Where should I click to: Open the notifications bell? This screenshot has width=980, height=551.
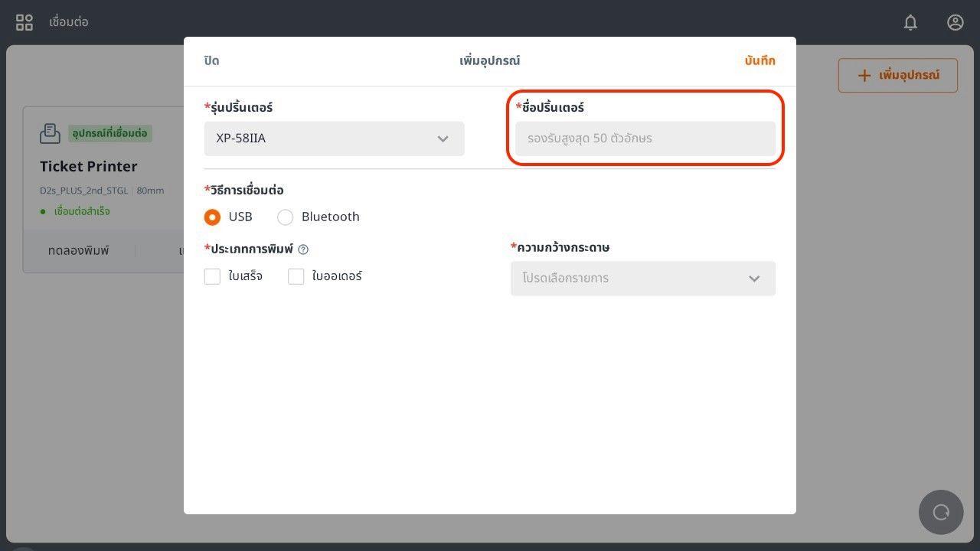pyautogui.click(x=910, y=22)
